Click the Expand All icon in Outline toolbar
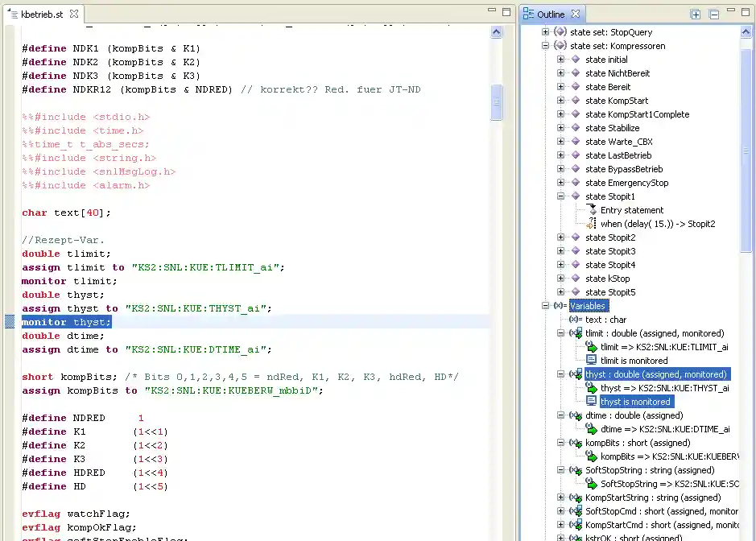This screenshot has width=756, height=541. [x=696, y=14]
